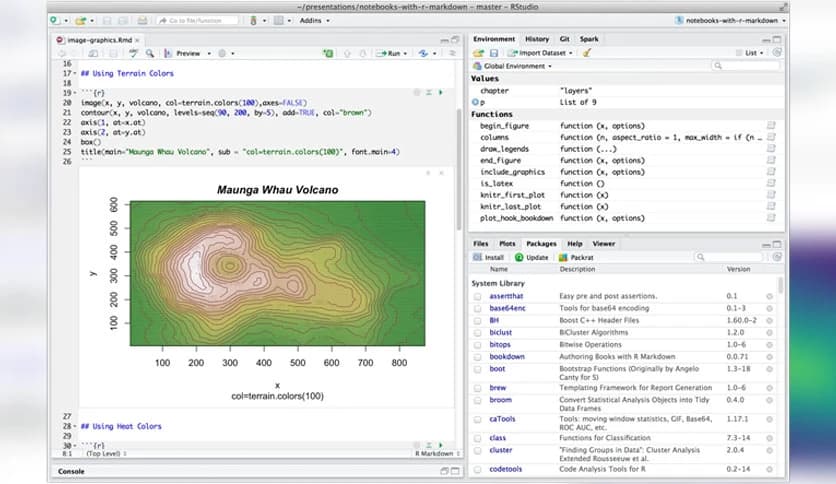Remove the assertthat package via its x icon

pos(769,296)
